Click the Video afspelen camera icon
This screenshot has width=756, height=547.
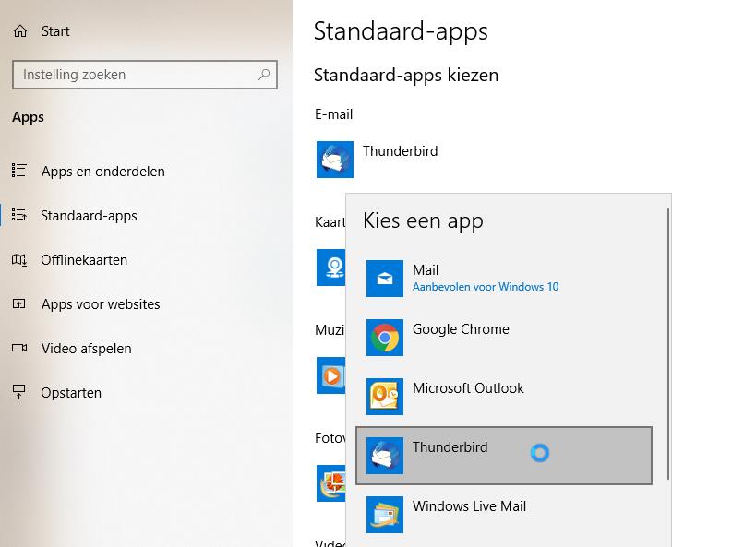19,349
